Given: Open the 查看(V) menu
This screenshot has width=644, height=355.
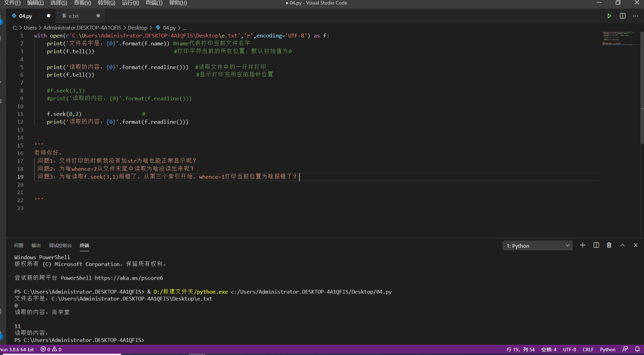Looking at the screenshot, I should click(83, 3).
